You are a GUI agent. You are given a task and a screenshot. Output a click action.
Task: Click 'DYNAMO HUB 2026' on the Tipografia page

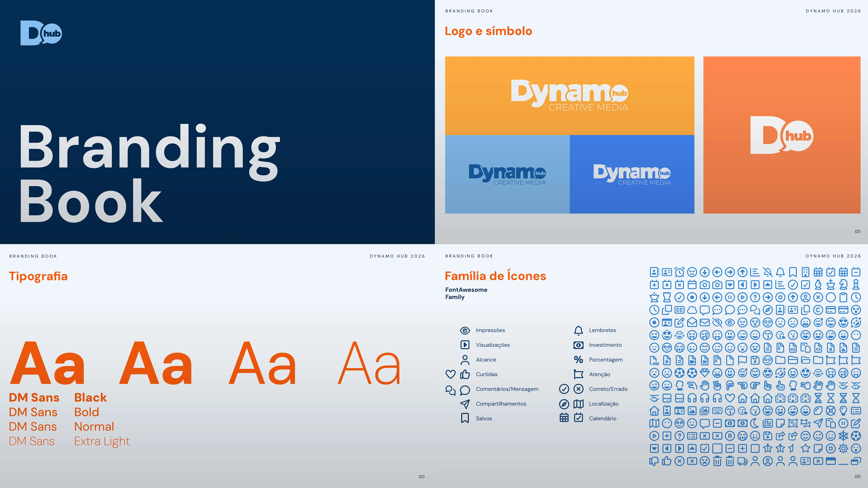tap(397, 256)
